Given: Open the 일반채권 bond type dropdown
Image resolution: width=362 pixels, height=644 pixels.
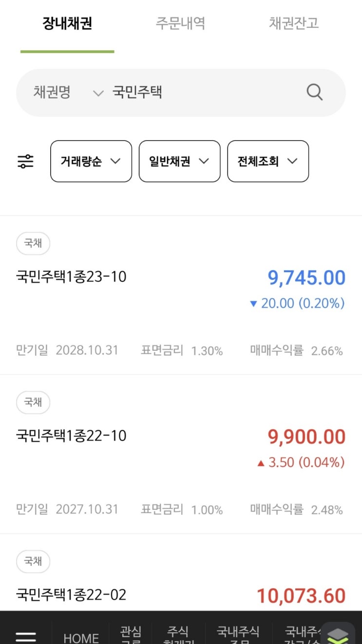Looking at the screenshot, I should coord(179,161).
